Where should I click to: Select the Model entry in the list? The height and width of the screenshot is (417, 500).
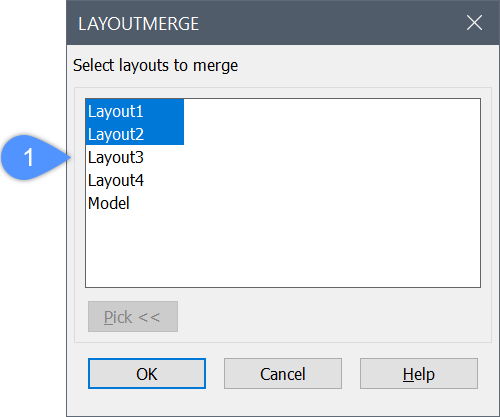click(108, 203)
